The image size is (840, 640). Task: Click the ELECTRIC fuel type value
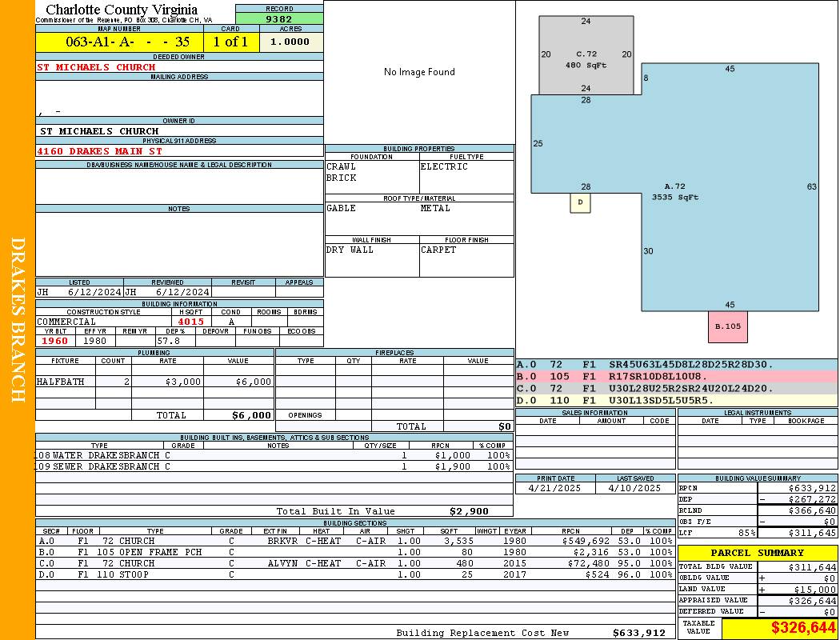click(444, 166)
